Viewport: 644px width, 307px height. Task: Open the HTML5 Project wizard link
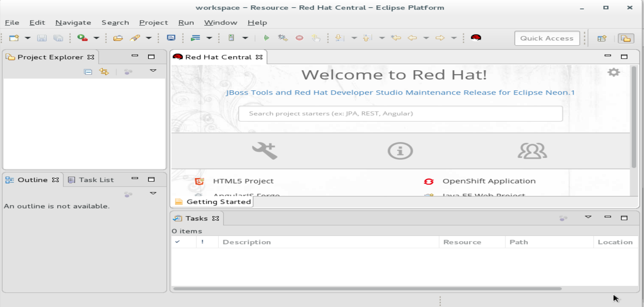pyautogui.click(x=243, y=181)
